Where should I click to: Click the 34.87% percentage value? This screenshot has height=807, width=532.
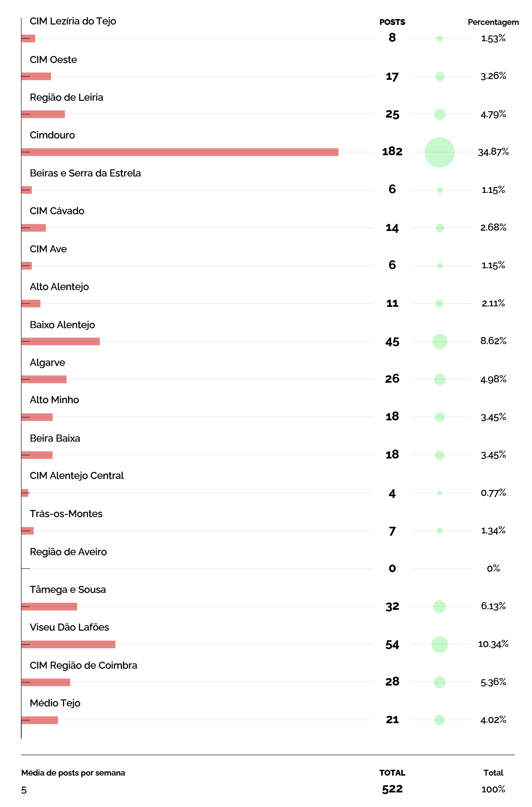[493, 152]
